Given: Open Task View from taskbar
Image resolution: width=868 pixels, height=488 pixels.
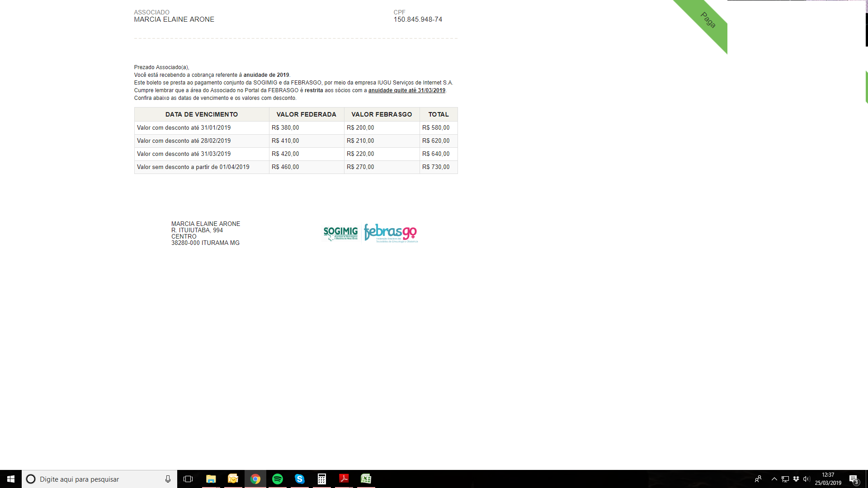Looking at the screenshot, I should coord(188,479).
